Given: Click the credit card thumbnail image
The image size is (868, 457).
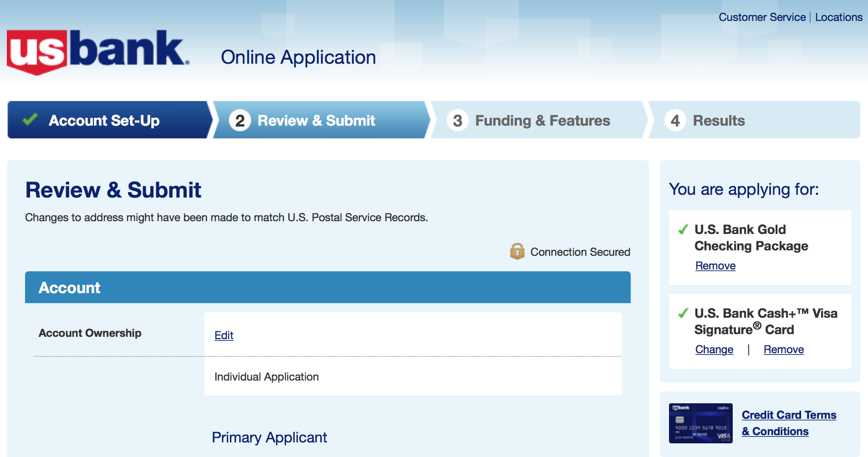Looking at the screenshot, I should (x=700, y=423).
